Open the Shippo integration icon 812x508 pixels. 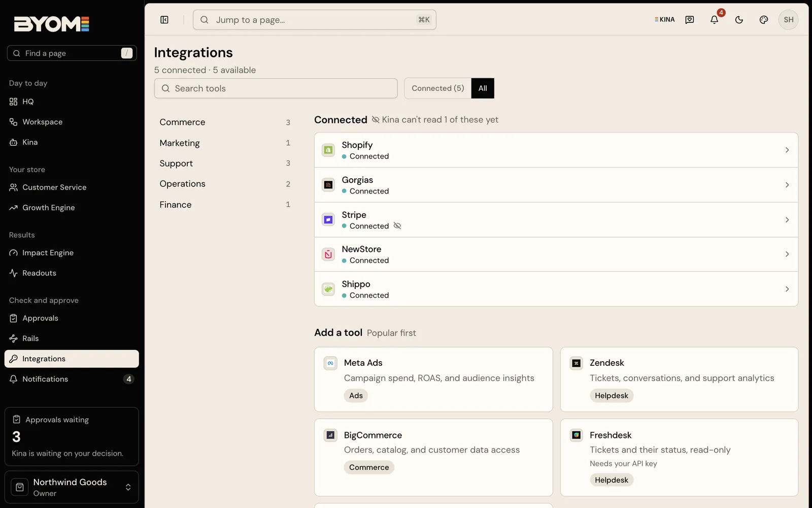pos(328,289)
